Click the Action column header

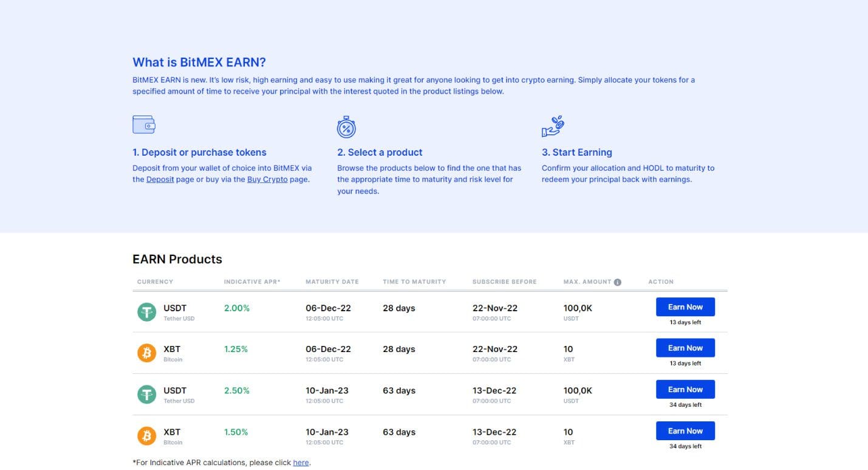tap(661, 282)
